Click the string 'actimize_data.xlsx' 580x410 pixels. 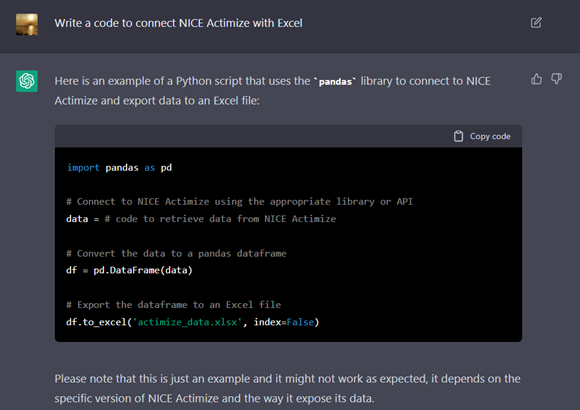[x=188, y=322]
